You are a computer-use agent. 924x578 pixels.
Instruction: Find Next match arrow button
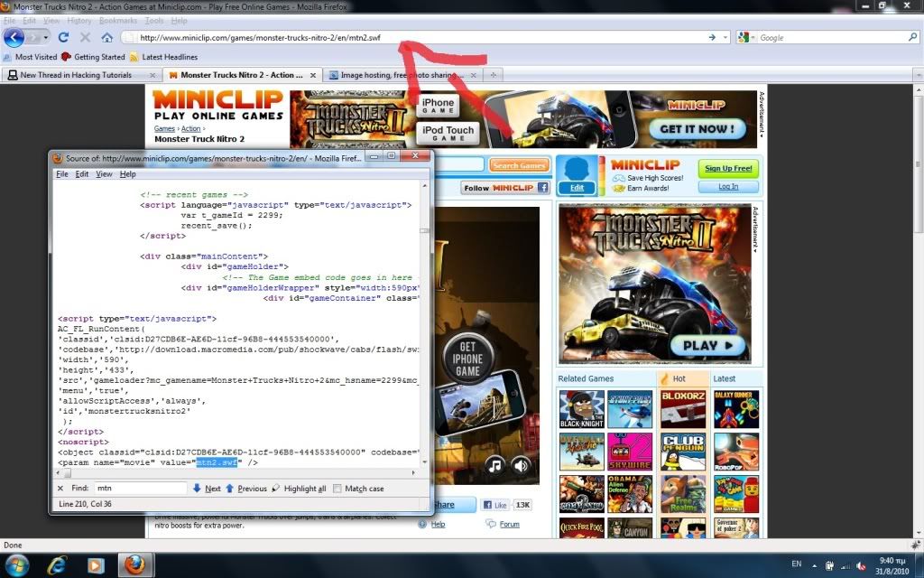coord(207,489)
